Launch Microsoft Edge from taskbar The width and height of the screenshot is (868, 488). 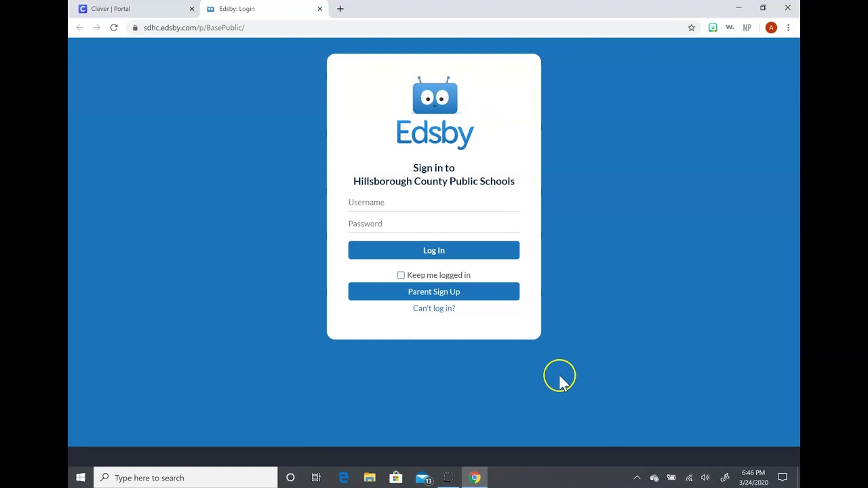pyautogui.click(x=343, y=478)
